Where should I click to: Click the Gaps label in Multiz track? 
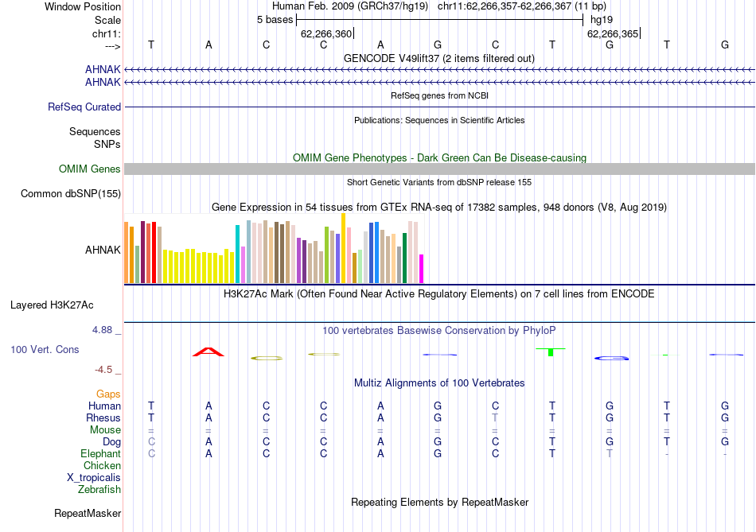(x=108, y=394)
